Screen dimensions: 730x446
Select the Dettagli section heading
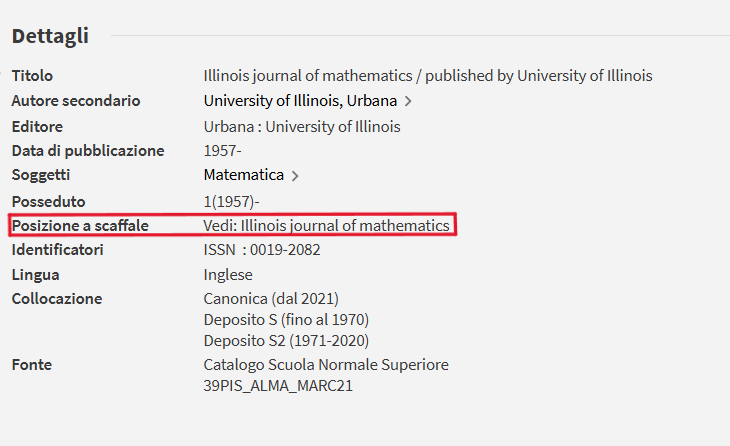50,36
